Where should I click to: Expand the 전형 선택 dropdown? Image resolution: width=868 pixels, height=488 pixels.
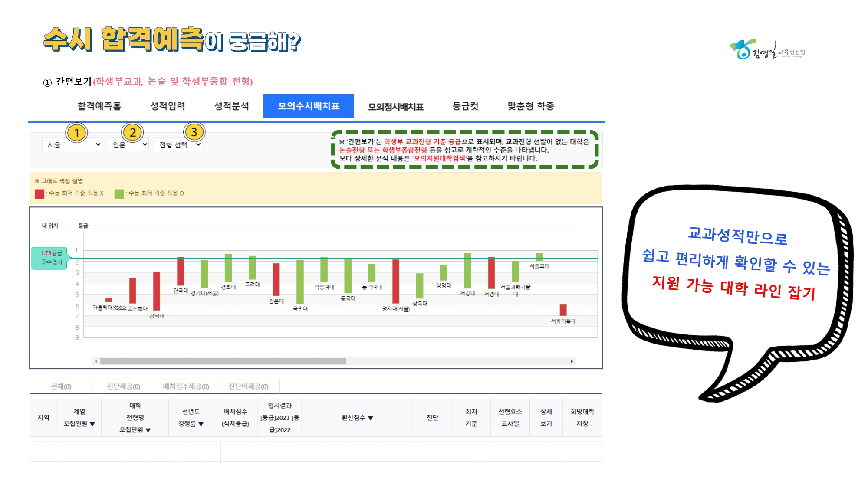pyautogui.click(x=178, y=144)
